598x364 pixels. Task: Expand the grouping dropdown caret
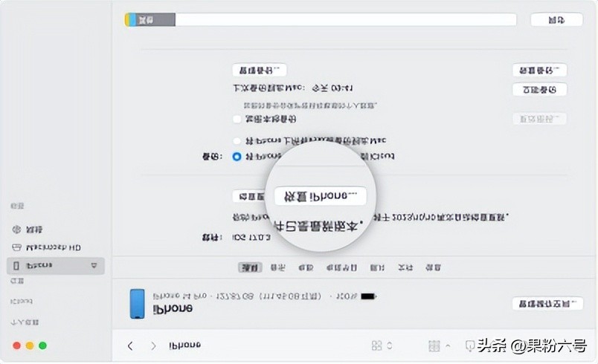coord(448,345)
